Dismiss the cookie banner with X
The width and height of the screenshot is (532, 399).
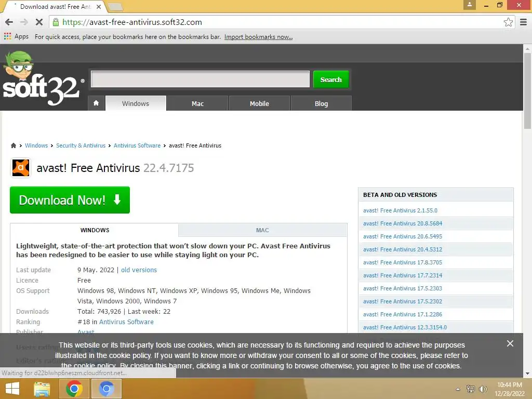pyautogui.click(x=510, y=343)
